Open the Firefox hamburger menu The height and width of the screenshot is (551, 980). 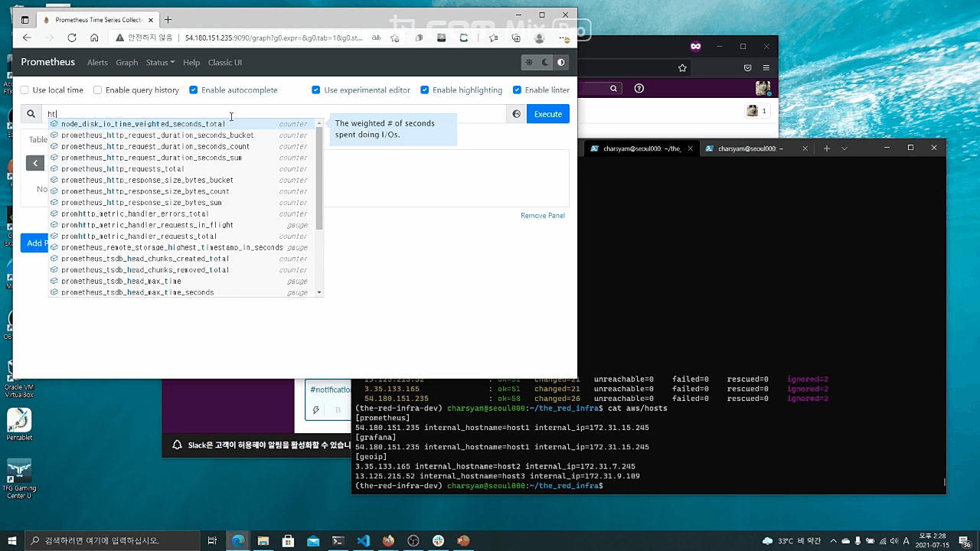point(766,67)
